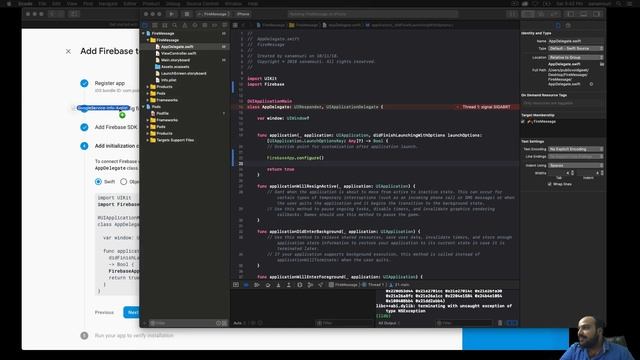The height and width of the screenshot is (360, 640).
Task: Enable Wrap lines checkbox
Action: [x=550, y=184]
